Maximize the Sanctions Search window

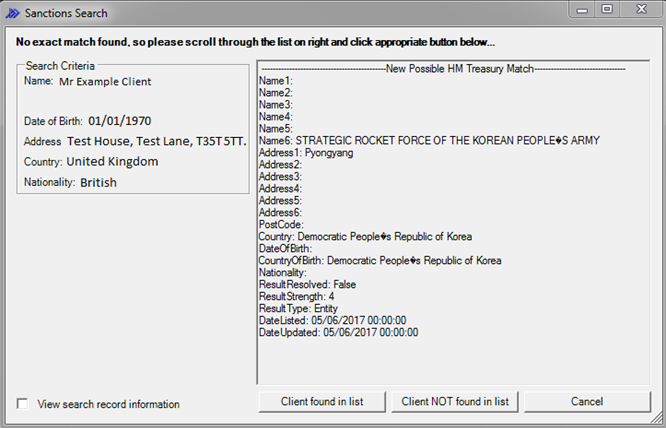click(607, 10)
